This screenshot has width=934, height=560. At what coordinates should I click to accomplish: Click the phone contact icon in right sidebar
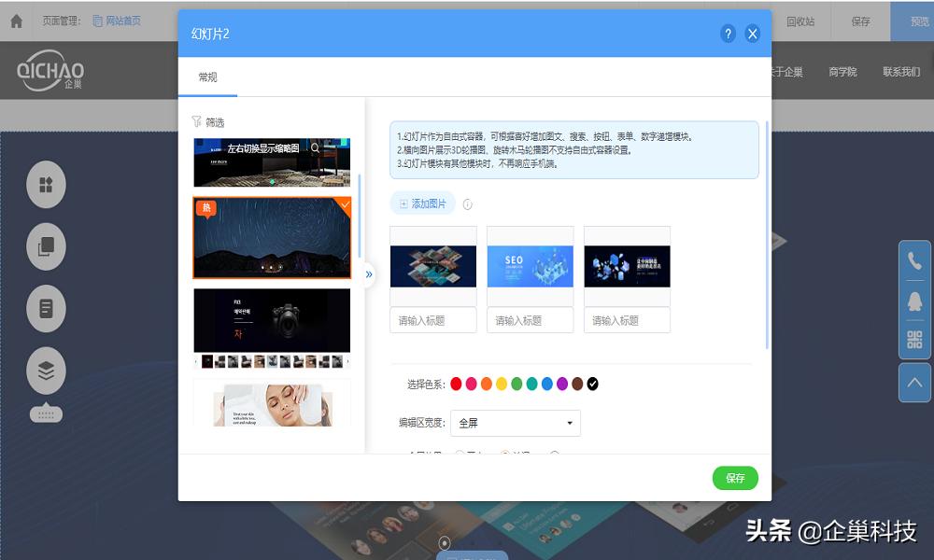pos(913,258)
